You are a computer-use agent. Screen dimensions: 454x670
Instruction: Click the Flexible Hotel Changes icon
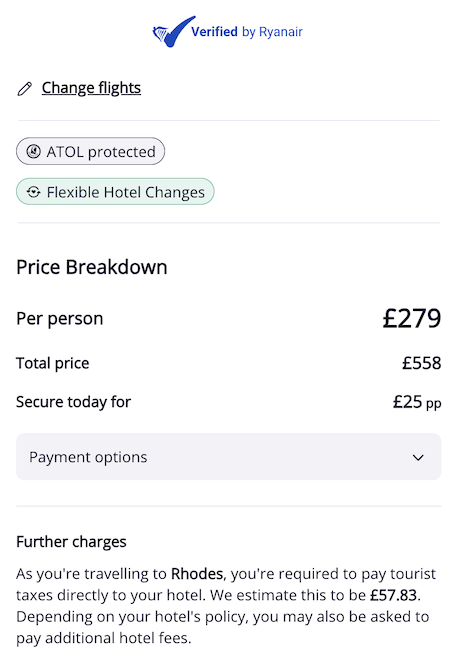33,192
